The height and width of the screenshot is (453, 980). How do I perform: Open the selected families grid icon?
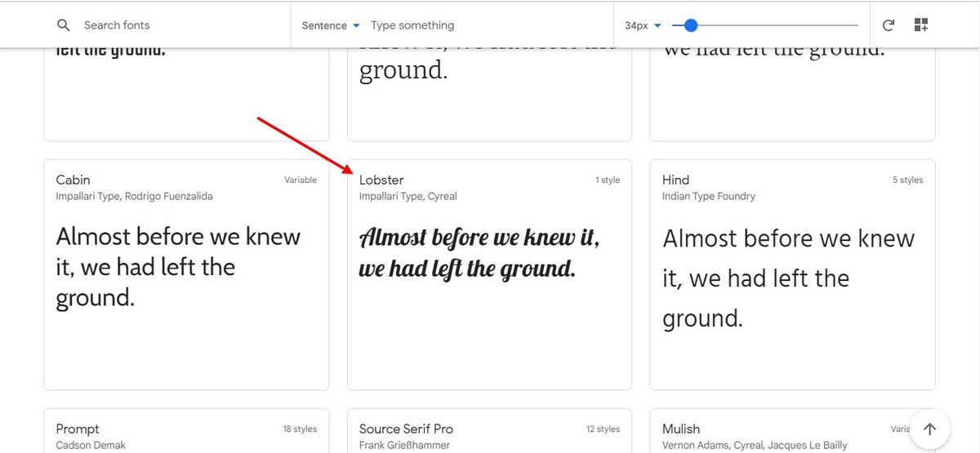coord(921,25)
